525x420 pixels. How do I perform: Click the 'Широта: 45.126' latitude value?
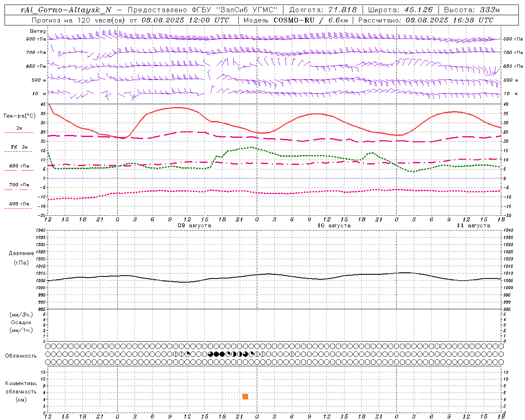click(400, 10)
